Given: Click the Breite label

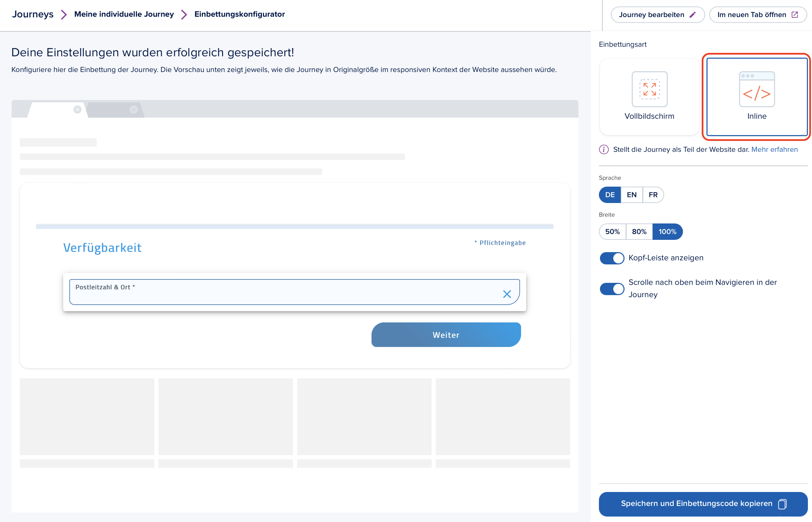Looking at the screenshot, I should pos(607,215).
